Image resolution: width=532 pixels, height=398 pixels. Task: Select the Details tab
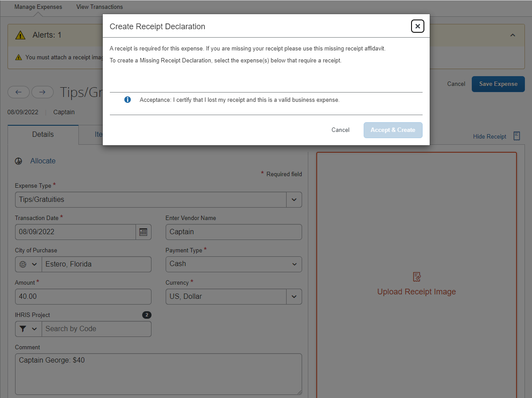(x=43, y=135)
